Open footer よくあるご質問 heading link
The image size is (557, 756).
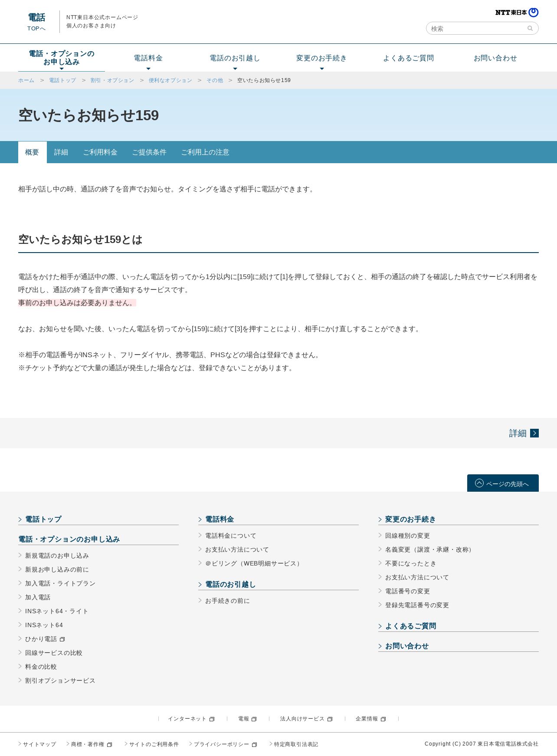click(x=410, y=626)
